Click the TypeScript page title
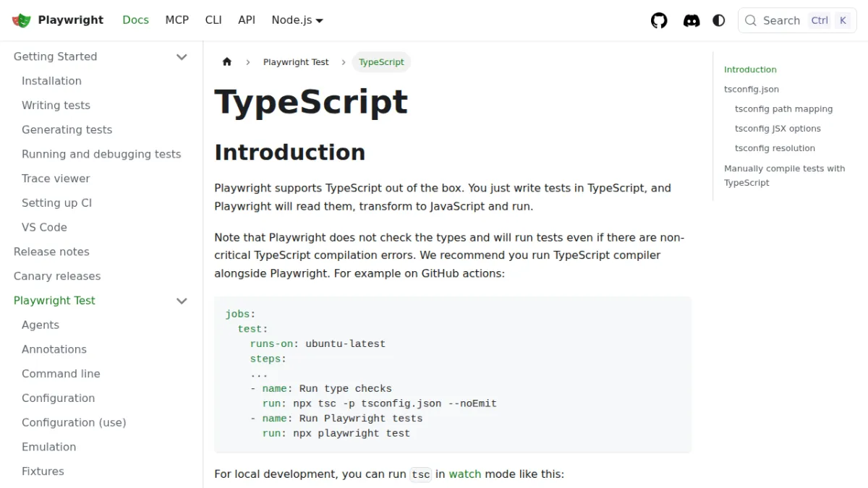Viewport: 868px width, 488px height. pyautogui.click(x=311, y=102)
